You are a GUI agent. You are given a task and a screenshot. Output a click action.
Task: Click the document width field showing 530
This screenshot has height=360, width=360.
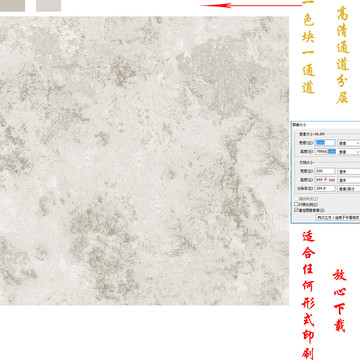coord(325,171)
